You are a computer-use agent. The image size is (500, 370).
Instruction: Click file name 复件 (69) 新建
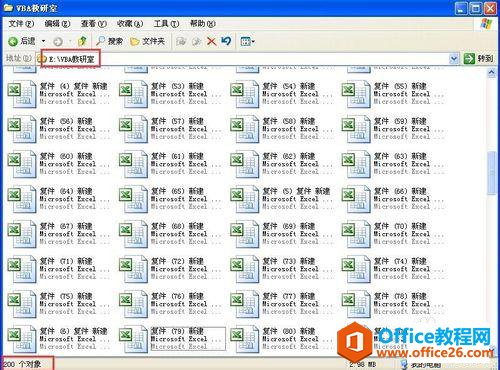point(289,226)
